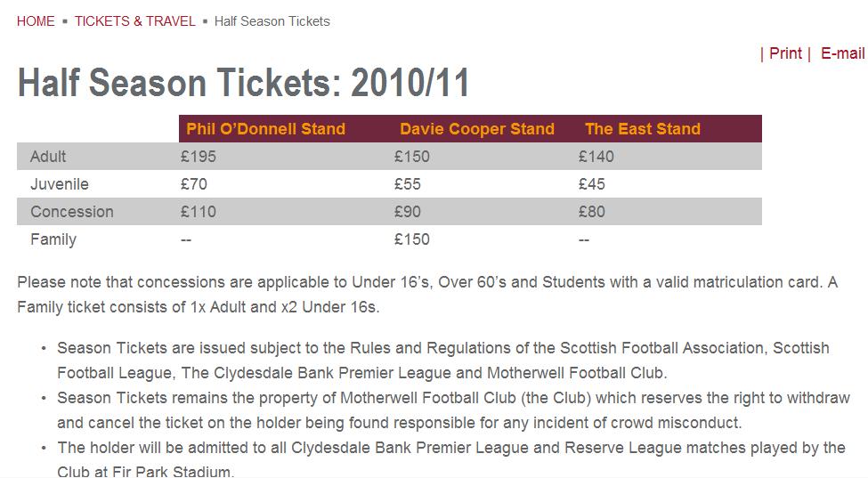Click the Family row label

53,239
